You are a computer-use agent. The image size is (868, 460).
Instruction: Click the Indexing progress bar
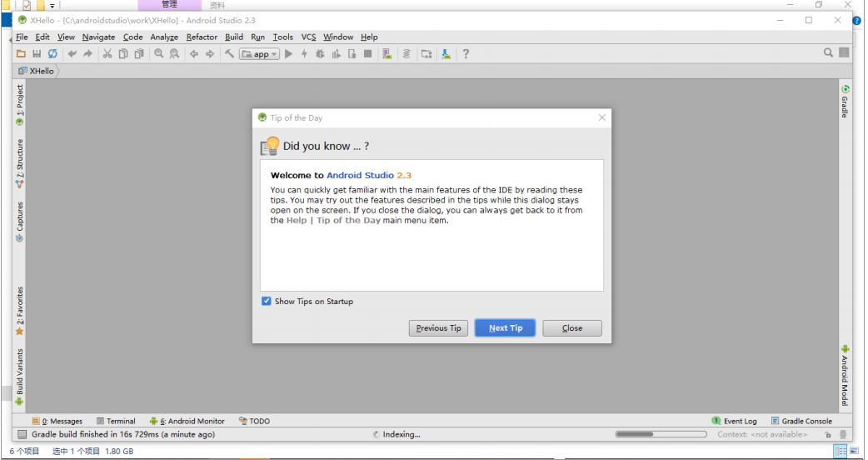click(x=661, y=434)
